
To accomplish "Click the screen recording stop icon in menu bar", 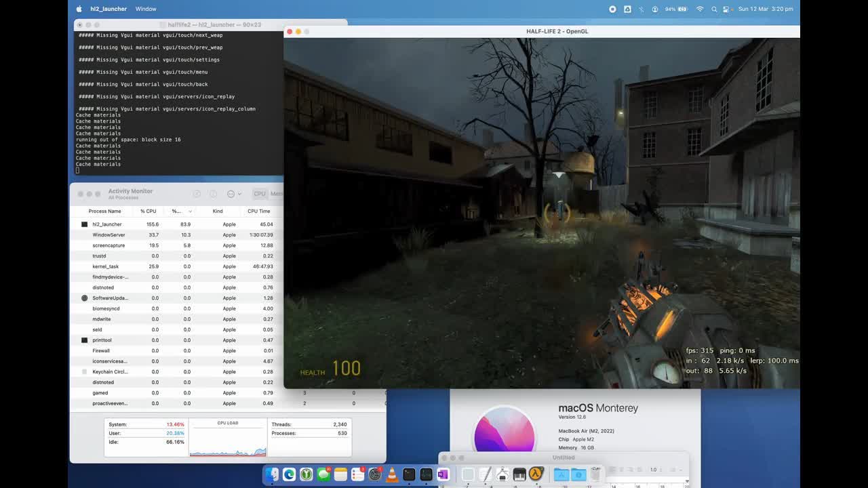I will pos(612,9).
